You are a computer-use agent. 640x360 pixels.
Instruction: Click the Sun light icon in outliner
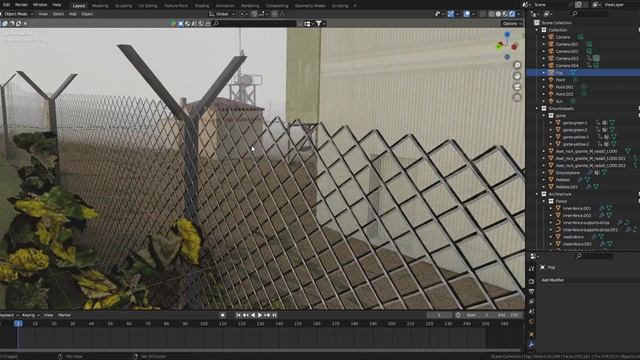pos(551,101)
